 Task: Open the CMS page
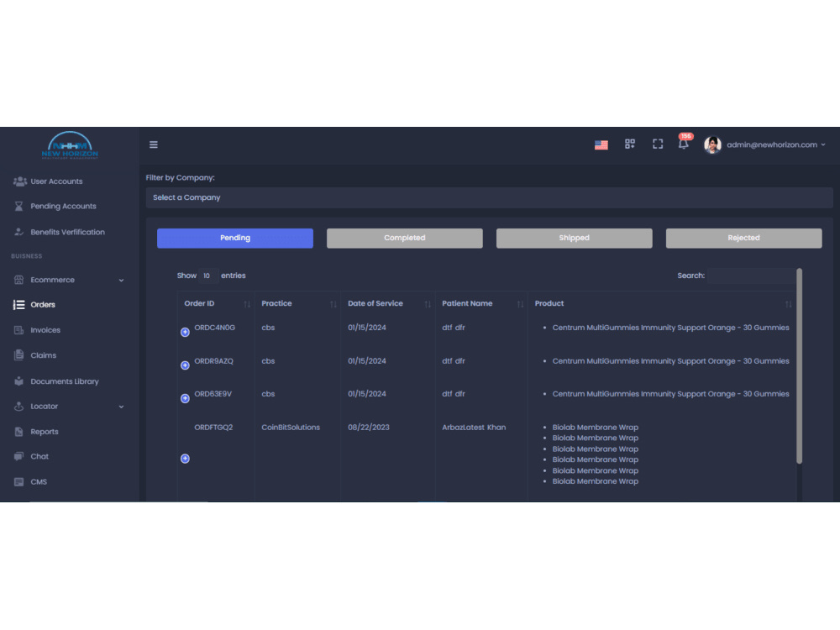[x=39, y=481]
